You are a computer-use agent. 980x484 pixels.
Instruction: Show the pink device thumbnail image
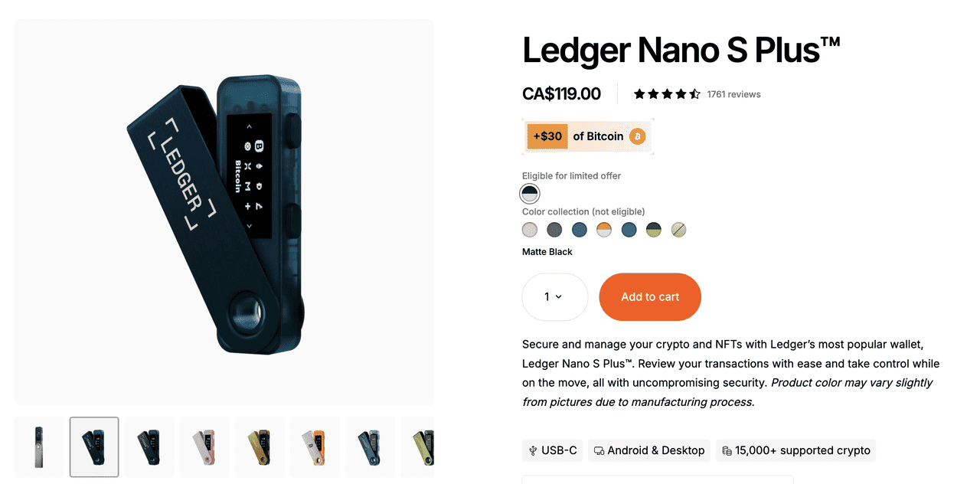(204, 446)
